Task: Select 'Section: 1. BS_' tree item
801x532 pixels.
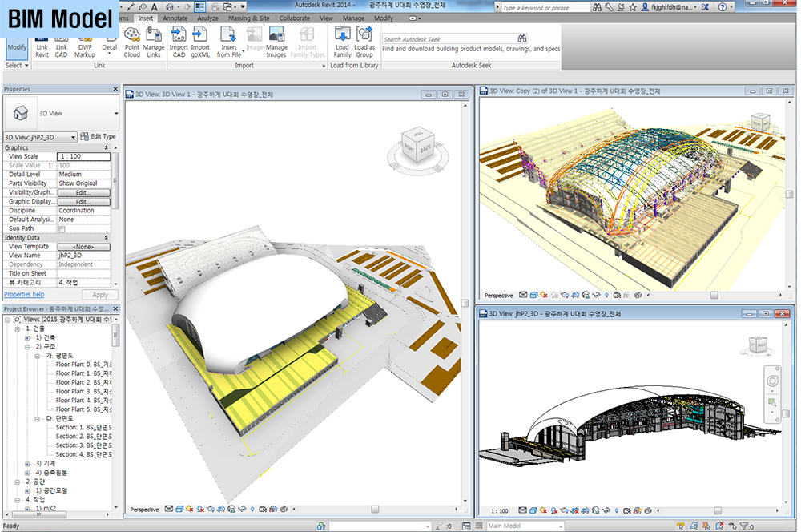Action: coord(83,427)
